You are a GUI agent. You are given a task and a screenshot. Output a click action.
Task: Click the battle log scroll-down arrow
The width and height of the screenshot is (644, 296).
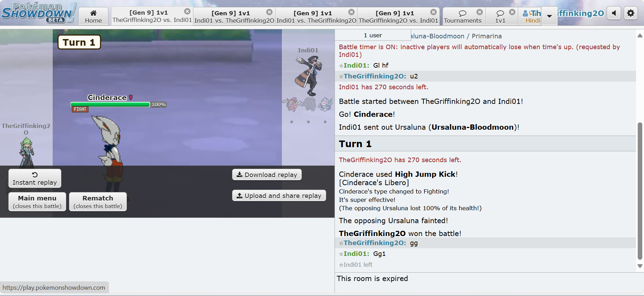point(640,266)
